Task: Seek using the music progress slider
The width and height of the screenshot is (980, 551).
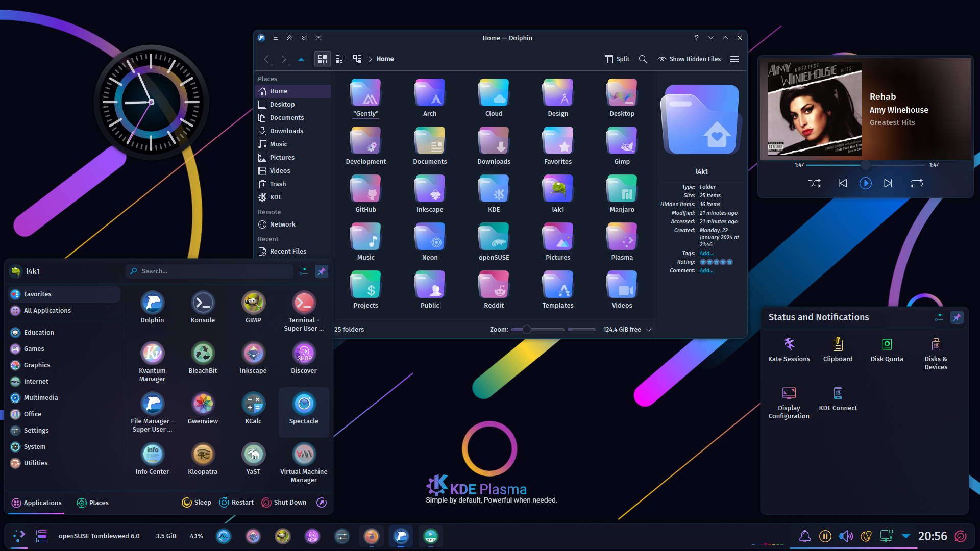Action: [866, 165]
